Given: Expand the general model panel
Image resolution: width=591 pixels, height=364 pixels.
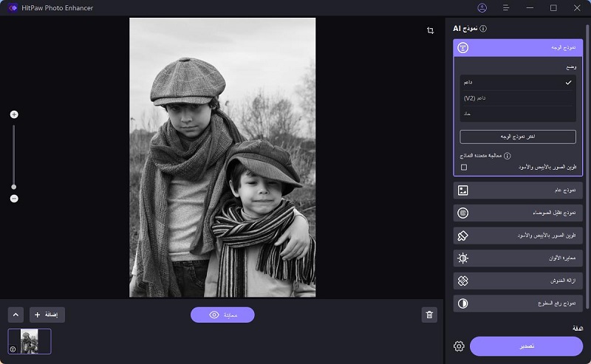Looking at the screenshot, I should pos(517,190).
